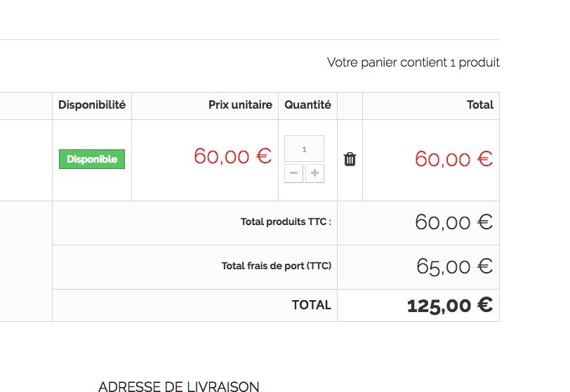The width and height of the screenshot is (570, 392).
Task: Select the Prix unitaire column header
Action: tap(240, 105)
